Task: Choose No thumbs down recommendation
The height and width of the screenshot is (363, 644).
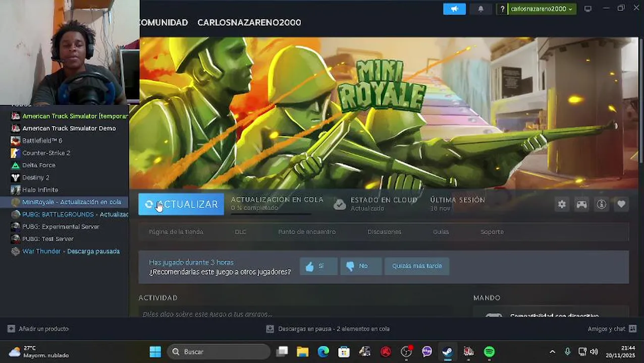Action: click(x=361, y=266)
